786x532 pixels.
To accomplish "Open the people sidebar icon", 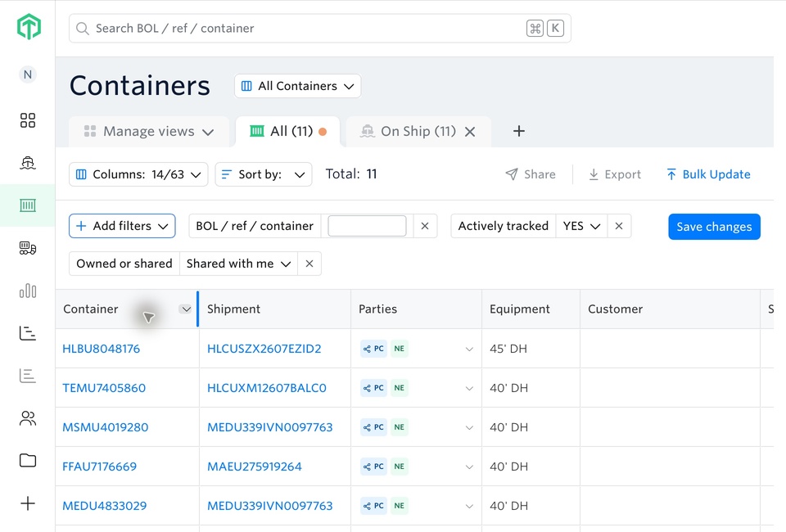I will click(28, 418).
